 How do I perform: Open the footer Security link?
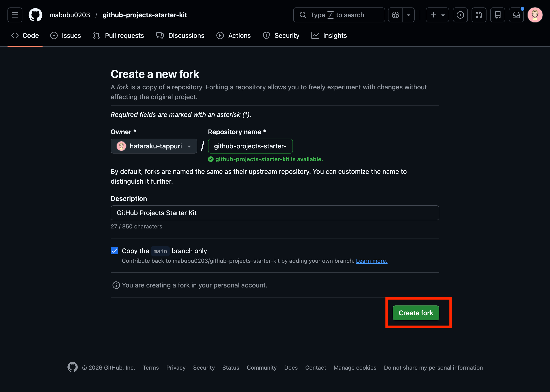tap(204, 367)
